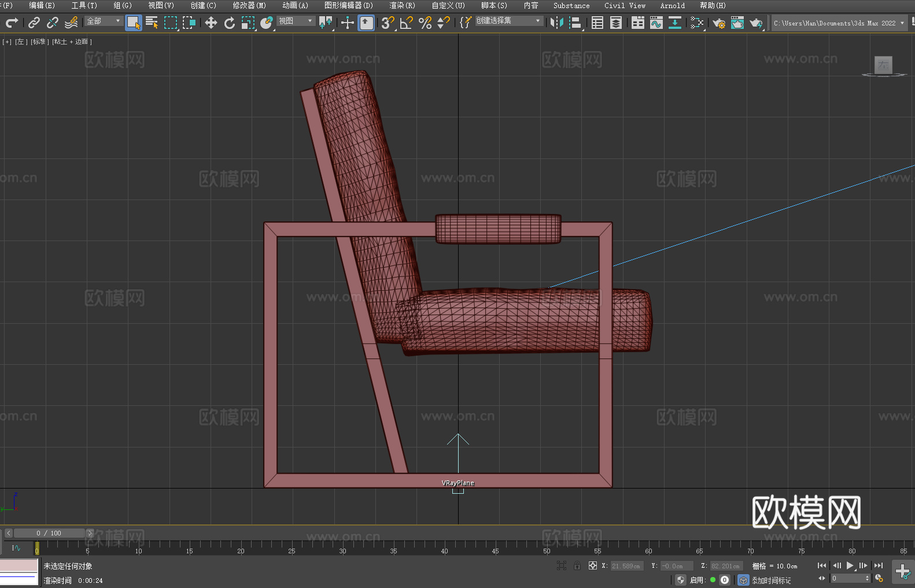This screenshot has height=588, width=915.
Task: Open 修改器(M) menu
Action: click(x=249, y=5)
